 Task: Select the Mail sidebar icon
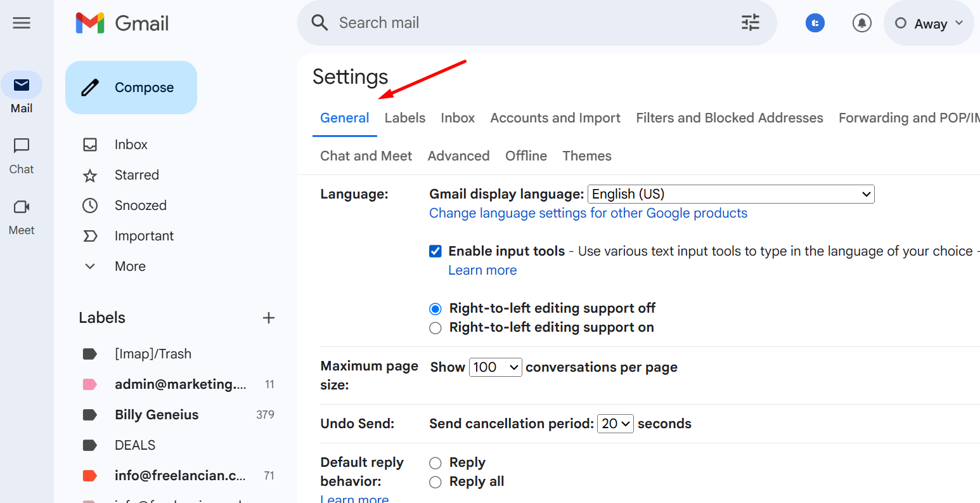pos(22,84)
